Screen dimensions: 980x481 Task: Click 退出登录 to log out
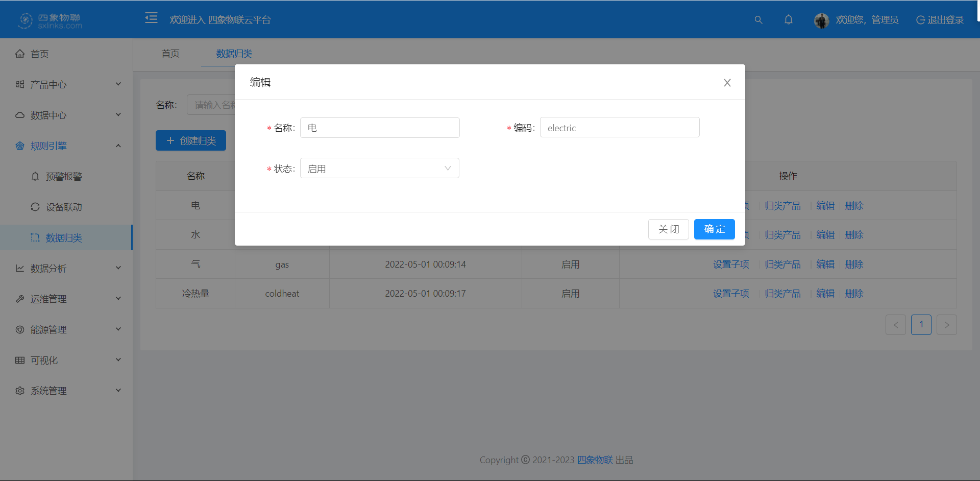point(940,20)
